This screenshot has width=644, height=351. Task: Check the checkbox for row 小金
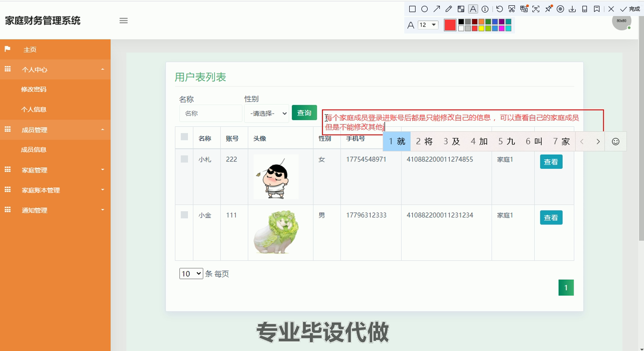(184, 215)
